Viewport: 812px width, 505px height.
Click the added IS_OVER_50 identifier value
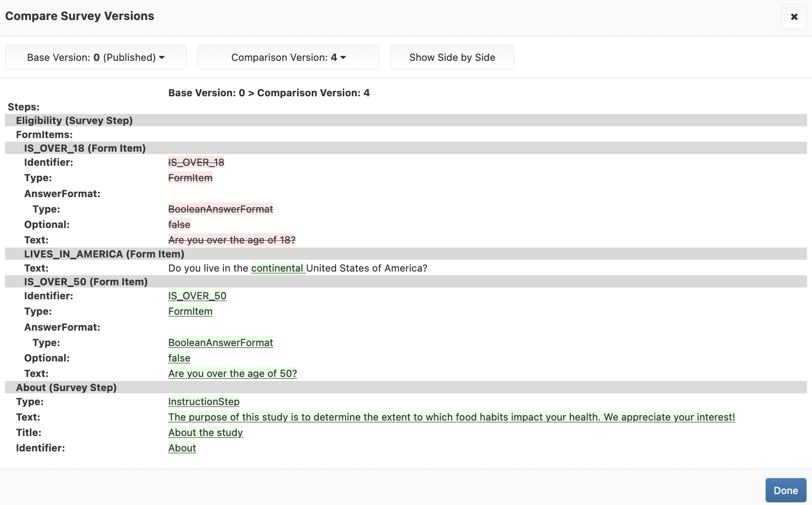tap(197, 296)
